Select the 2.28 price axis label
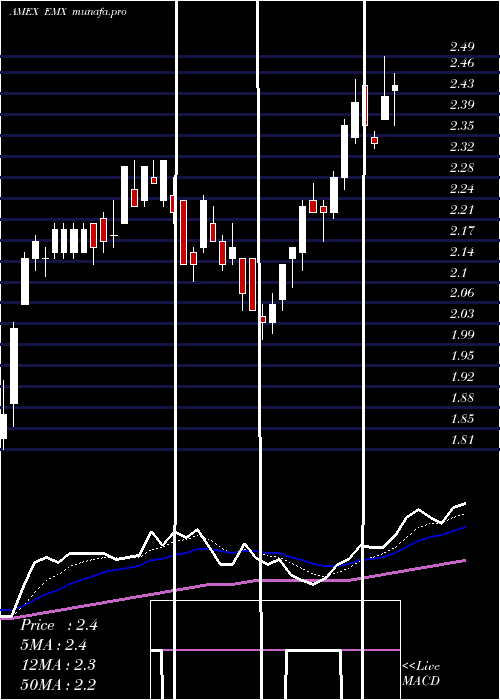This screenshot has height=700, width=500. [x=462, y=168]
